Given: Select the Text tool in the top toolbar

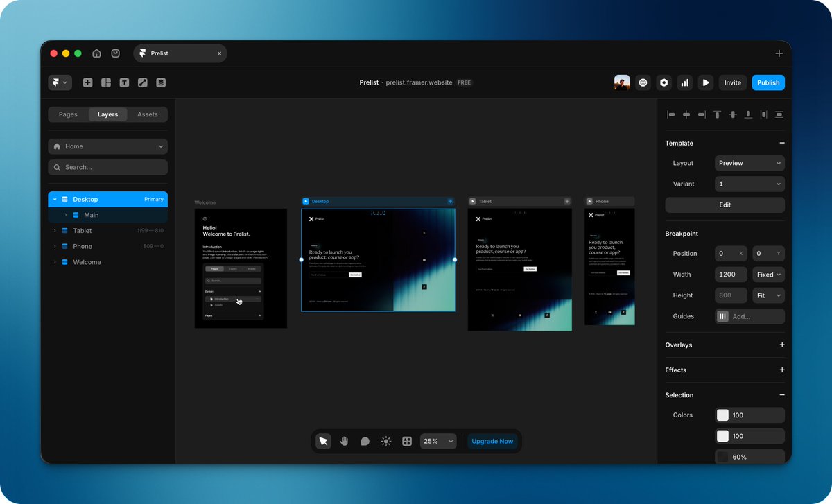Looking at the screenshot, I should [x=125, y=82].
